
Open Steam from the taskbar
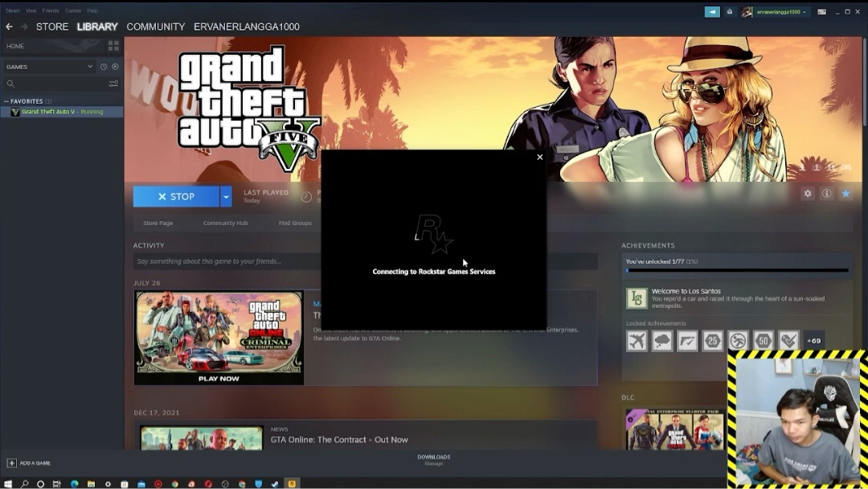275,483
